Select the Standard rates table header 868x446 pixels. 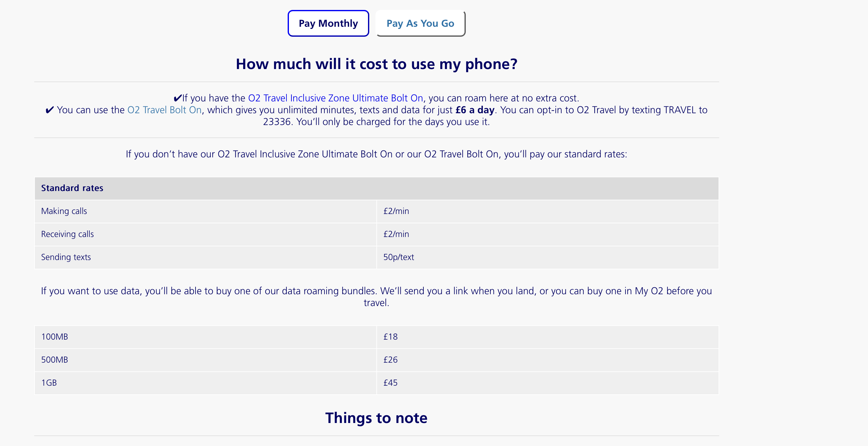click(72, 188)
